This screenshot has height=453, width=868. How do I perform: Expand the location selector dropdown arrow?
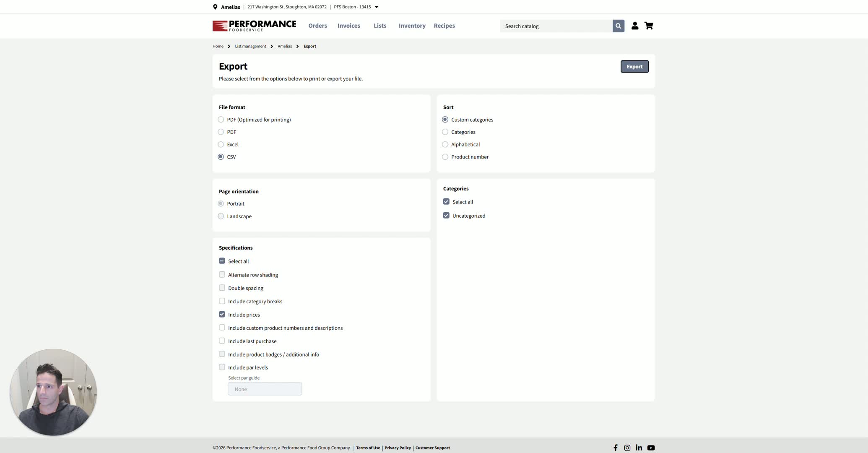pyautogui.click(x=376, y=7)
